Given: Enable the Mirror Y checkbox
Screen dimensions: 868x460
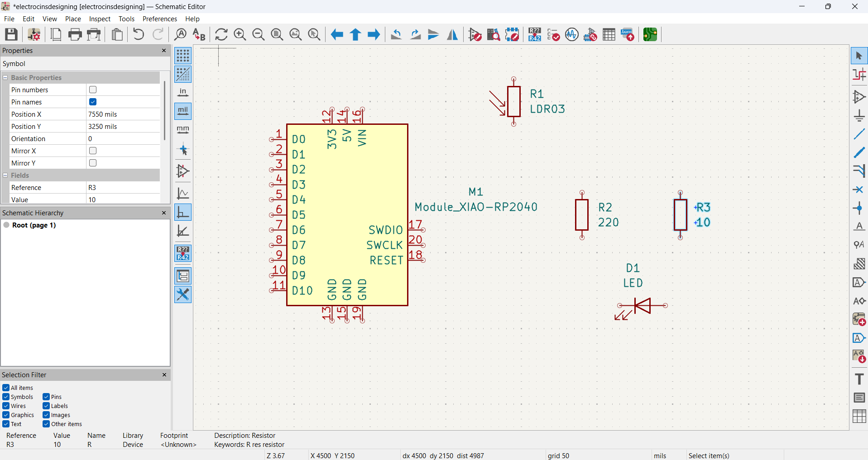Looking at the screenshot, I should pos(93,163).
